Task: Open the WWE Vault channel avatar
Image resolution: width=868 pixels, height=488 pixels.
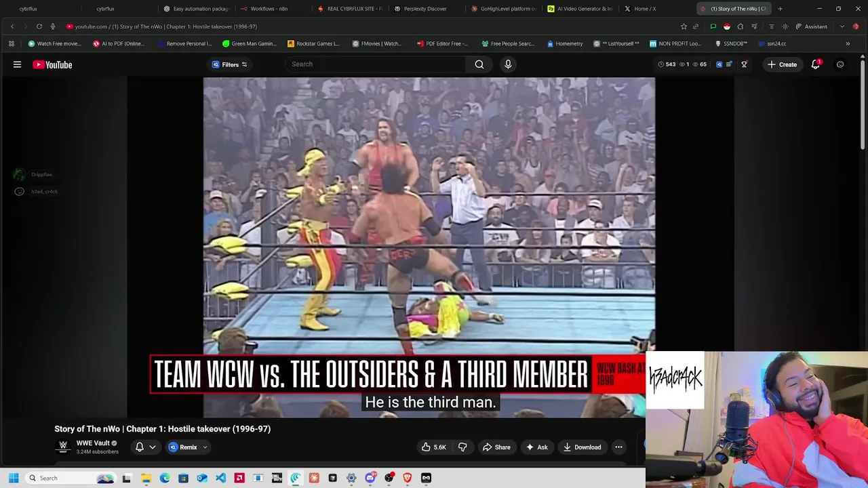Action: coord(63,447)
